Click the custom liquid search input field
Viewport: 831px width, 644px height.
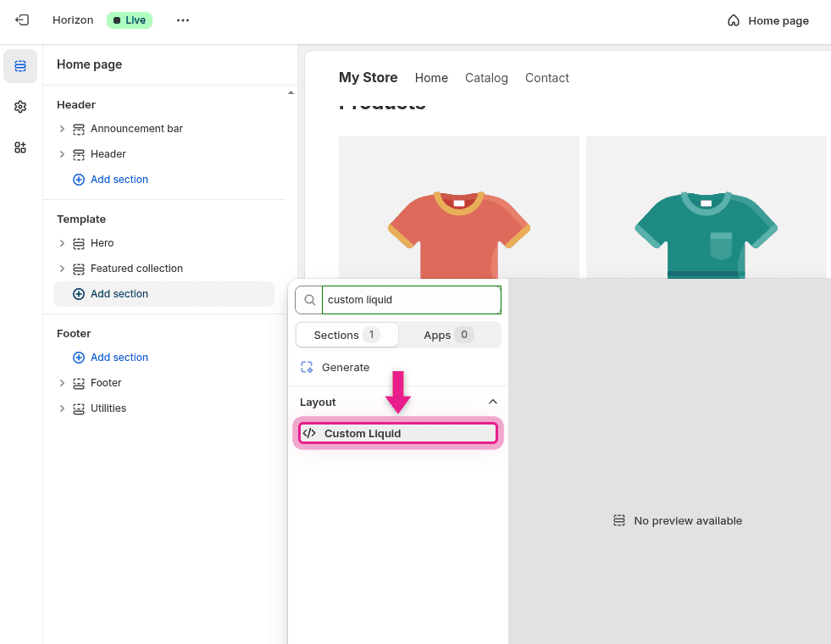click(411, 299)
